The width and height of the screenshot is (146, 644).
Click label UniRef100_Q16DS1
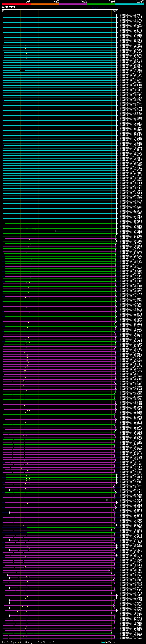click(131, 238)
